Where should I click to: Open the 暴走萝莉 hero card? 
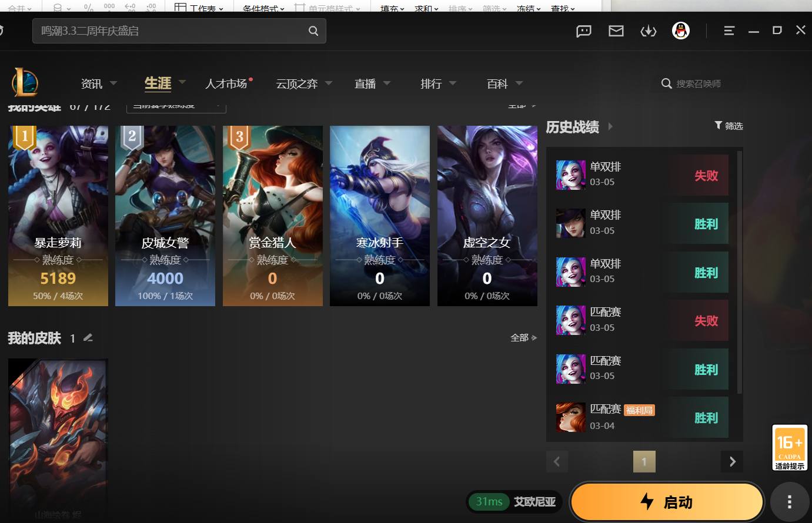(58, 216)
